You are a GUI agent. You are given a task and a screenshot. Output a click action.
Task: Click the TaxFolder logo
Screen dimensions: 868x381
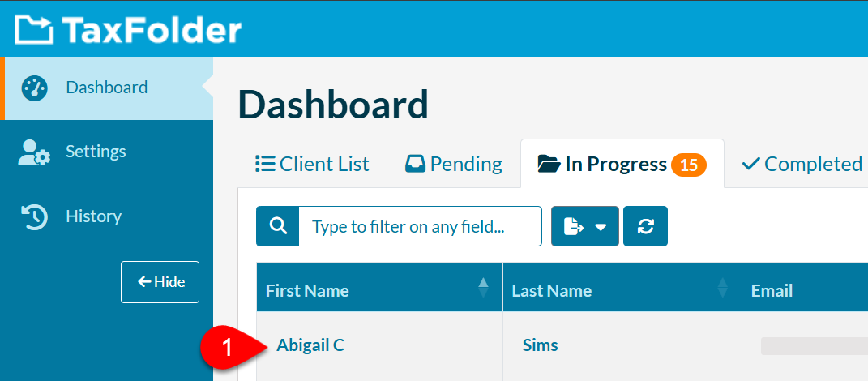coord(128,29)
